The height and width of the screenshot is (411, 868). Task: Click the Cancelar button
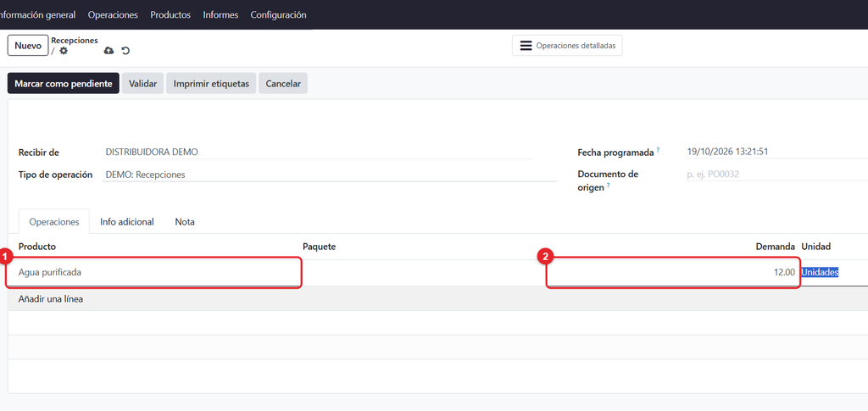tap(283, 84)
